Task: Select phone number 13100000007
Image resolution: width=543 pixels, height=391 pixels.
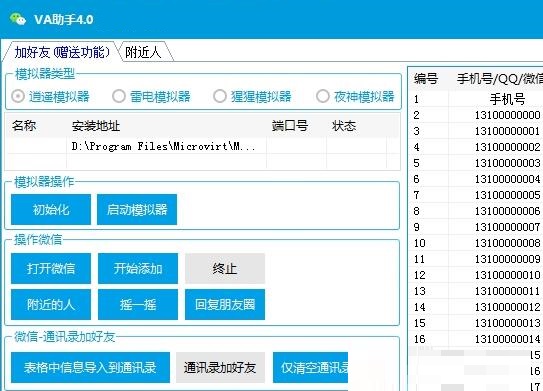Action: pos(507,227)
